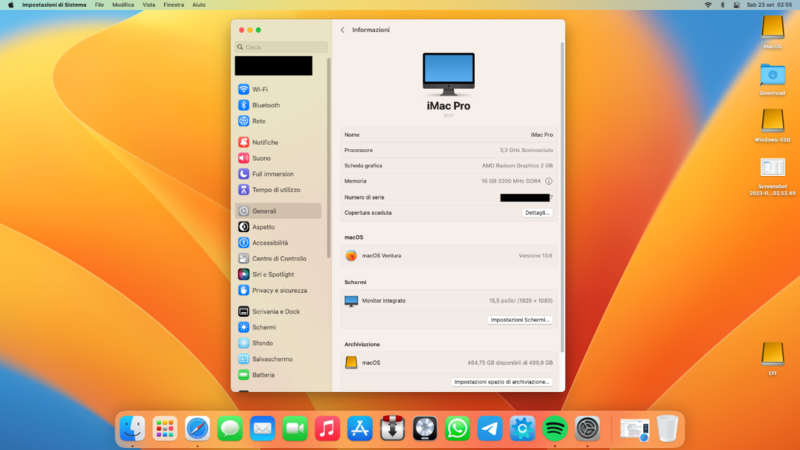Open Salvaschermo settings
800x450 pixels.
tap(278, 359)
